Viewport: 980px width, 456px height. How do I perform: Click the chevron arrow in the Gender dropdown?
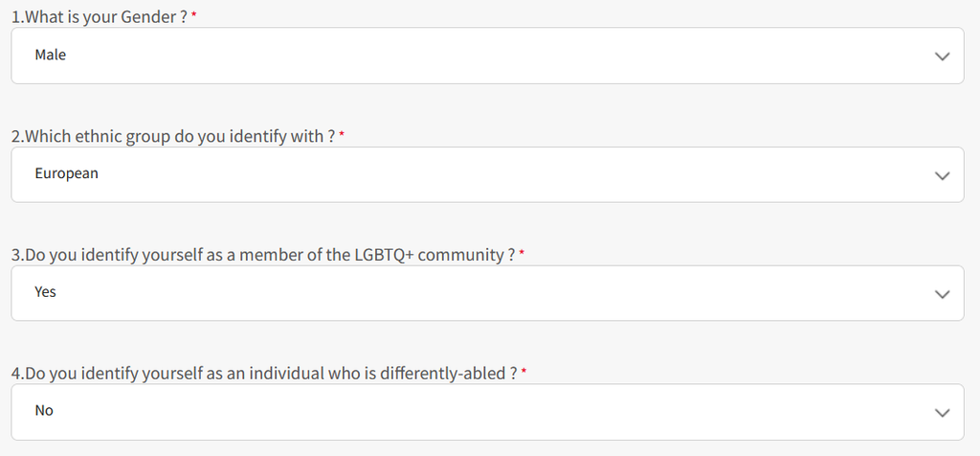(x=942, y=57)
